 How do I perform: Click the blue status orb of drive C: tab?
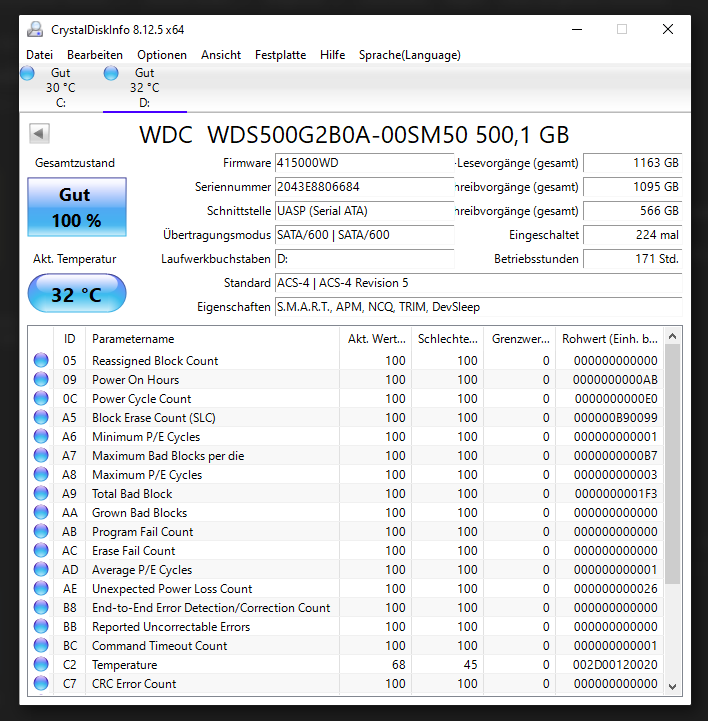point(27,73)
